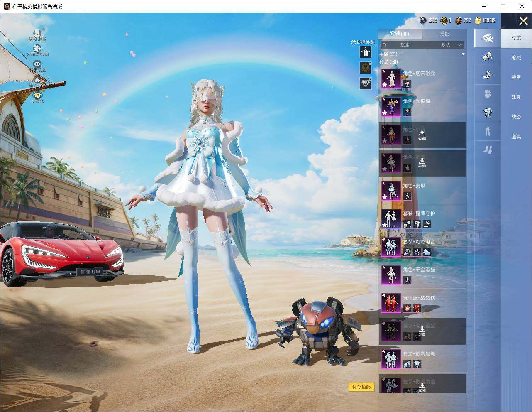Screen dimensions: 532x412
Task: Open the 套装(181) tab
Action: pyautogui.click(x=400, y=34)
